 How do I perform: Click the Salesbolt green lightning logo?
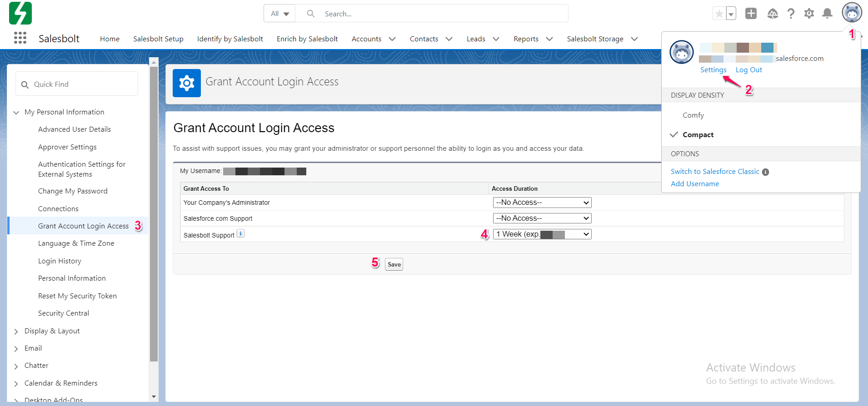tap(20, 13)
